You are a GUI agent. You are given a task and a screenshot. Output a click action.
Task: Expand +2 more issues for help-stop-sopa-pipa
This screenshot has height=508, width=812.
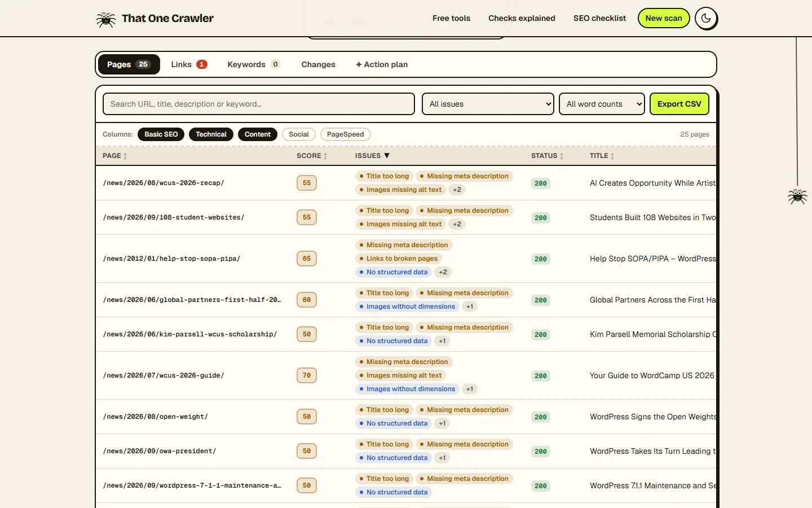pos(443,272)
